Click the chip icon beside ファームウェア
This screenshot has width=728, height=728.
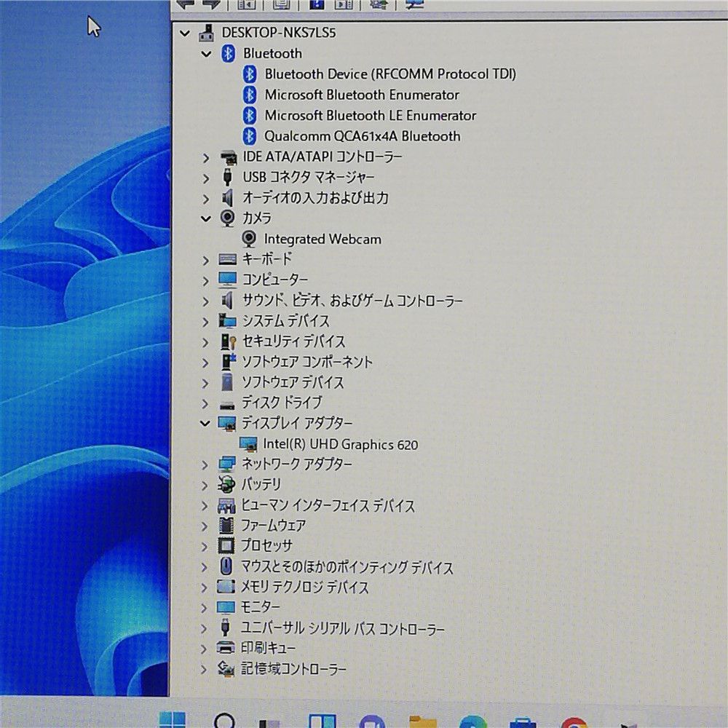coord(226,526)
